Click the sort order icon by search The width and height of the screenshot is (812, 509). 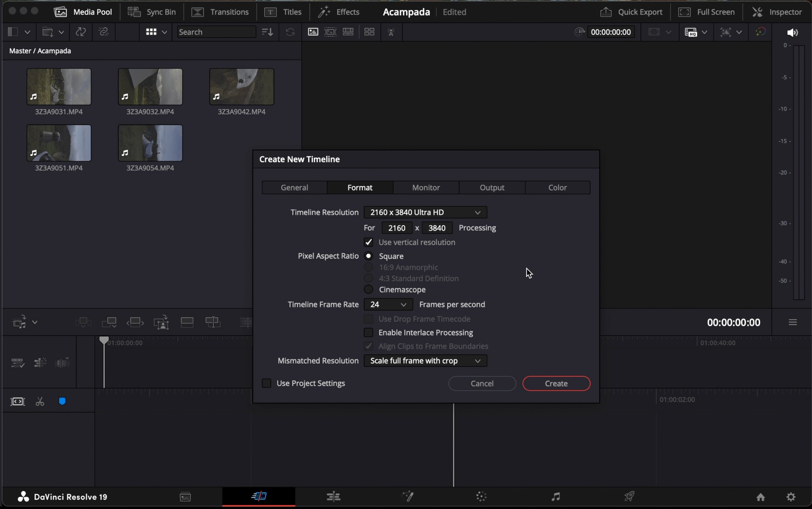coord(267,32)
